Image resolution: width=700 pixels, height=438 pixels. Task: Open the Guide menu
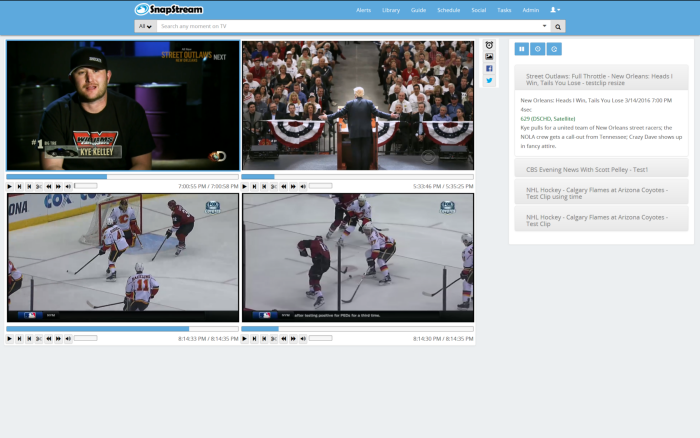pos(418,10)
